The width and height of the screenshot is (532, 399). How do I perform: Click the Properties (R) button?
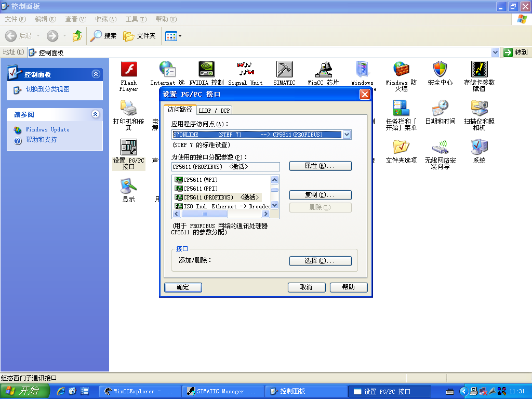(320, 166)
